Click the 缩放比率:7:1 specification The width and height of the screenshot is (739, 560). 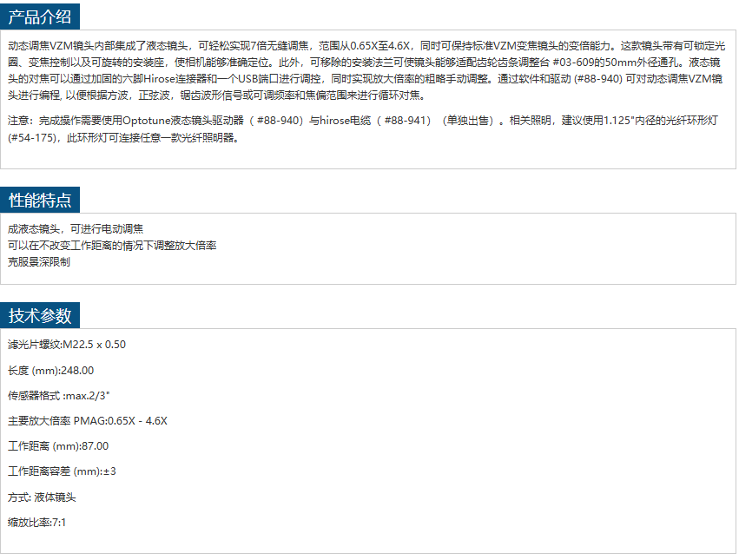click(36, 523)
